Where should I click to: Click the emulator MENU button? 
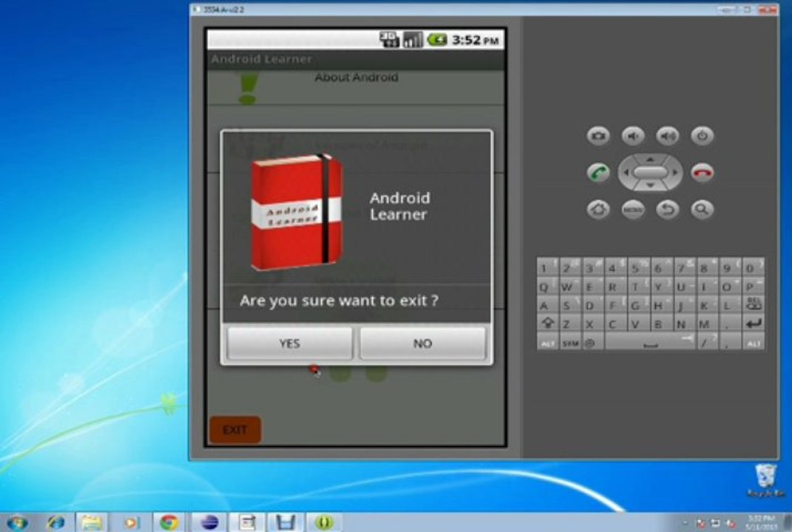pos(633,209)
